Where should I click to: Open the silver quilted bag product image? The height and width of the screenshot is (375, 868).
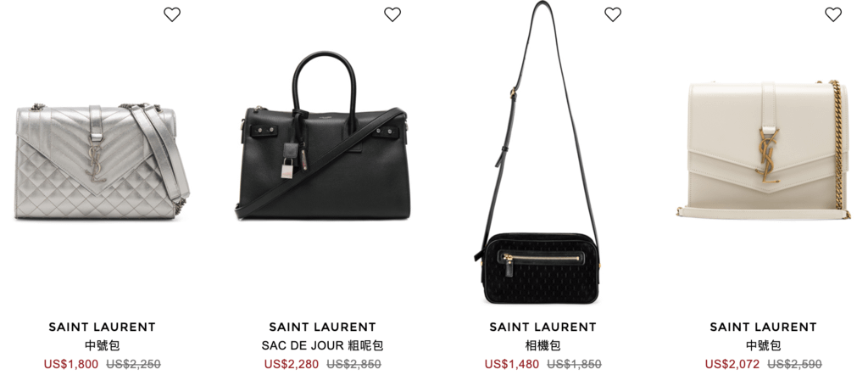click(x=103, y=160)
